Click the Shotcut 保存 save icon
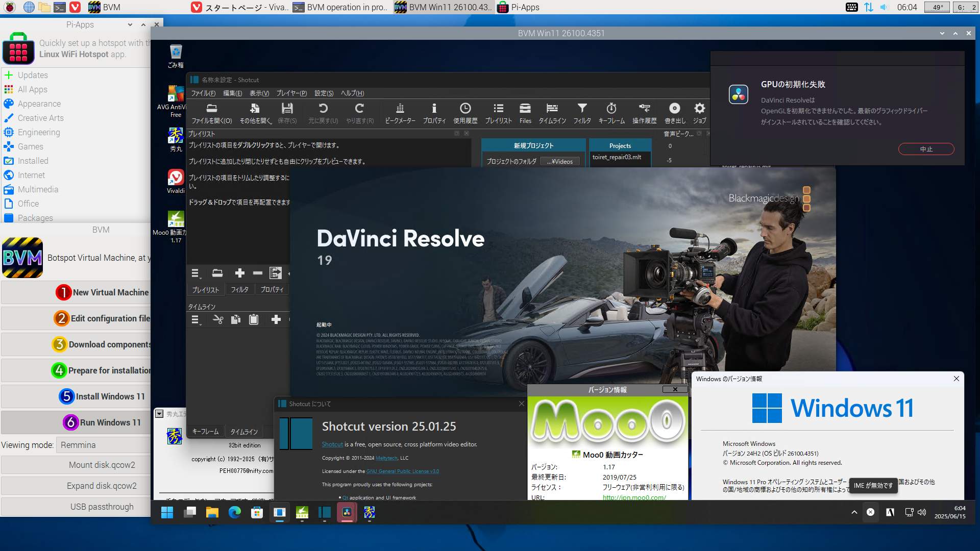The height and width of the screenshot is (551, 980). coord(287,113)
